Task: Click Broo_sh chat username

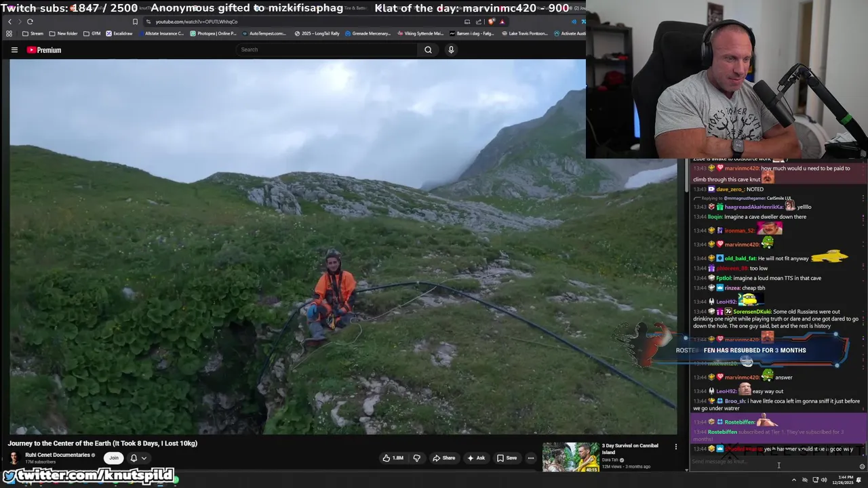Action: coord(735,401)
